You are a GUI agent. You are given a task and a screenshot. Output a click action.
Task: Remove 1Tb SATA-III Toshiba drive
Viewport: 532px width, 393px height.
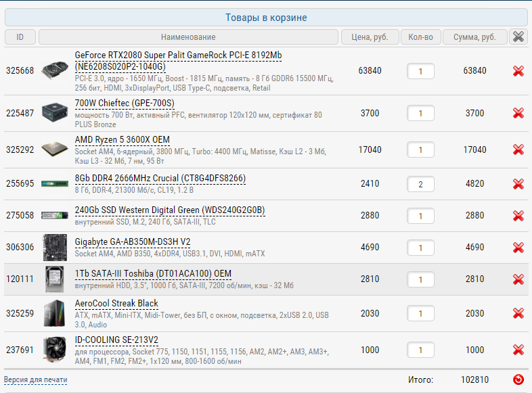(x=518, y=279)
